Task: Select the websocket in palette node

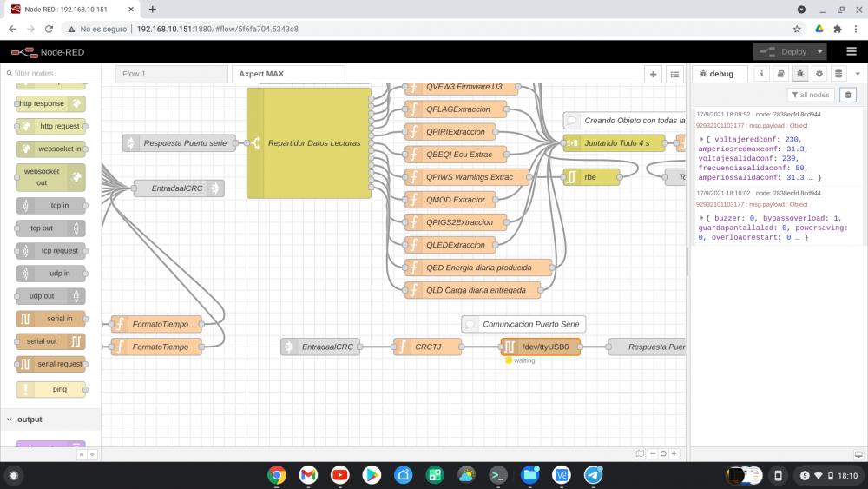Action: 51,149
